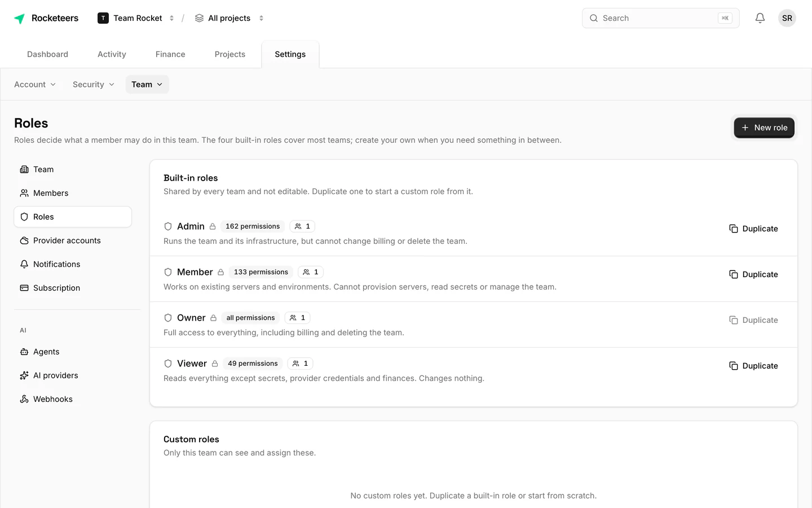
Task: Select Team in the settings sidebar
Action: 73,169
